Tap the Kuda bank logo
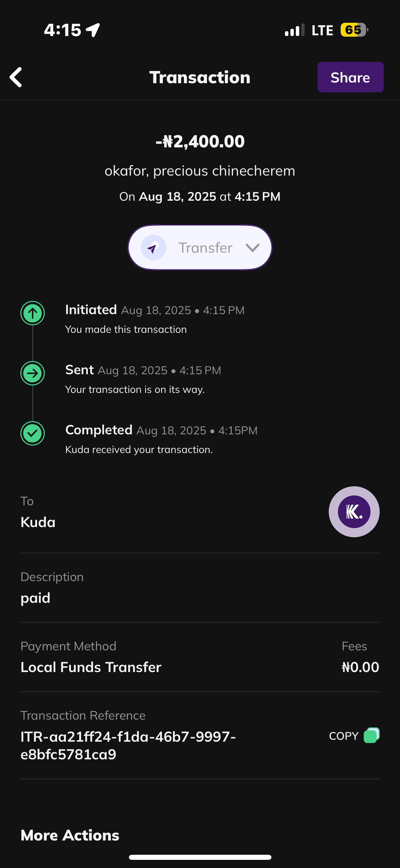The image size is (400, 868). (x=354, y=511)
